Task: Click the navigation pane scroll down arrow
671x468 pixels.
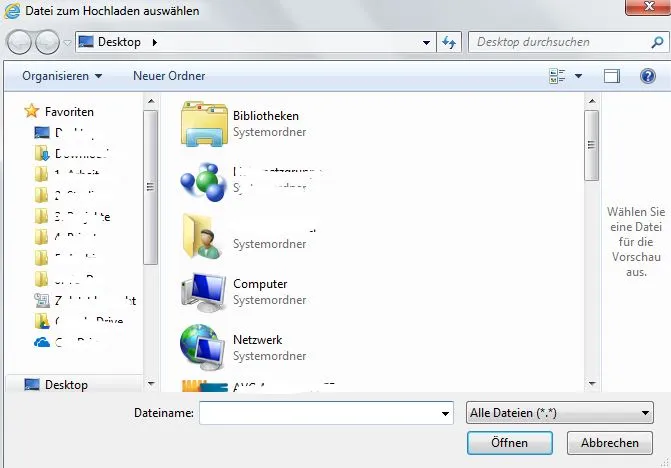Action: point(151,384)
